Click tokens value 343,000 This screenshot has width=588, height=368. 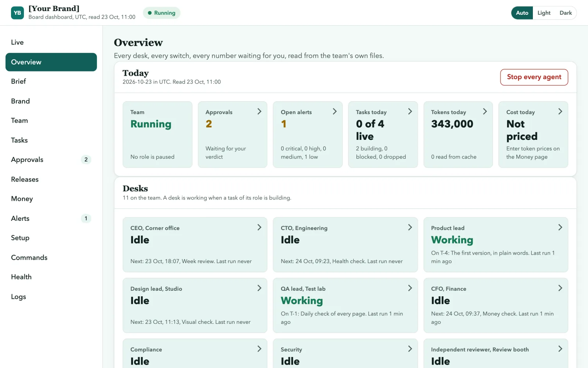[452, 124]
